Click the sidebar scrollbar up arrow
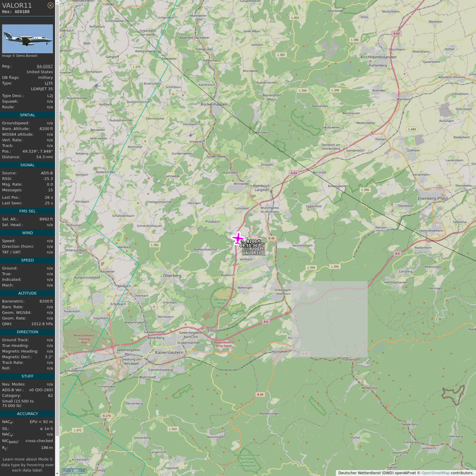 pos(57,2)
